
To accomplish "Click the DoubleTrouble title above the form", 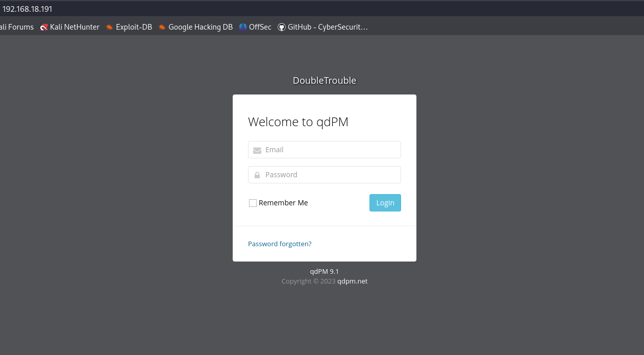I will click(x=325, y=80).
